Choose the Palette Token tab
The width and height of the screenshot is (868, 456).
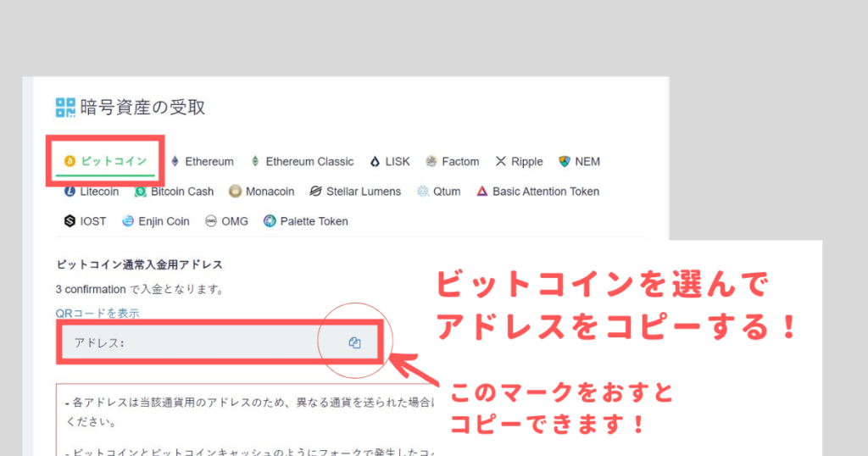click(x=305, y=221)
